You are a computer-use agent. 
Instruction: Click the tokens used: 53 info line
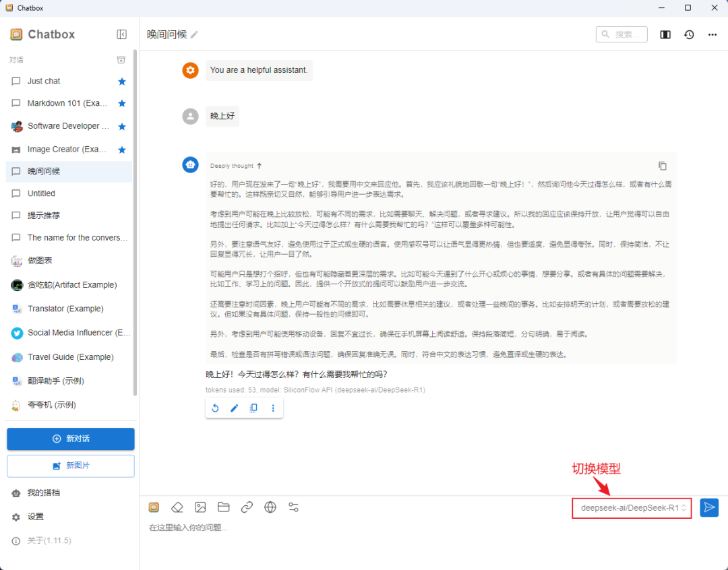point(315,390)
